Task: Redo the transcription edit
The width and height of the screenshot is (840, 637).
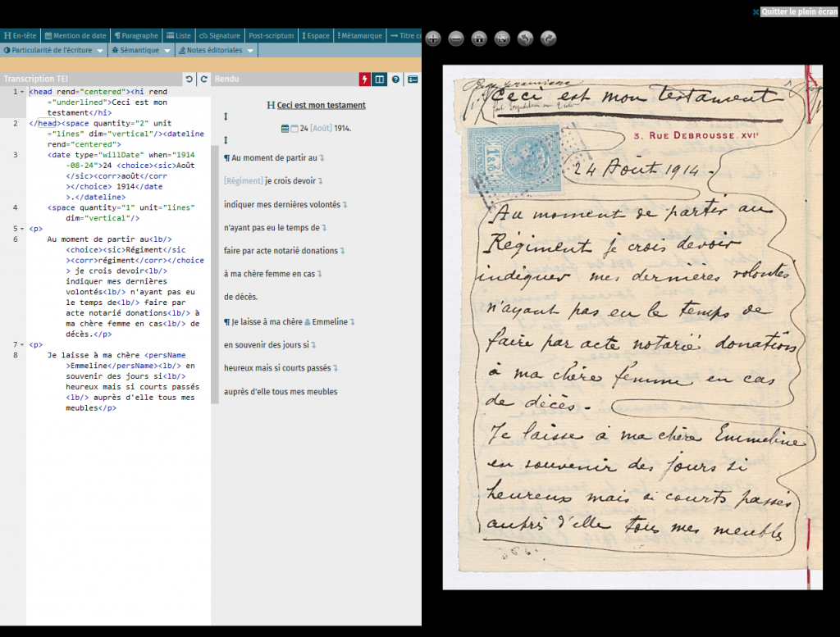Action: click(204, 80)
